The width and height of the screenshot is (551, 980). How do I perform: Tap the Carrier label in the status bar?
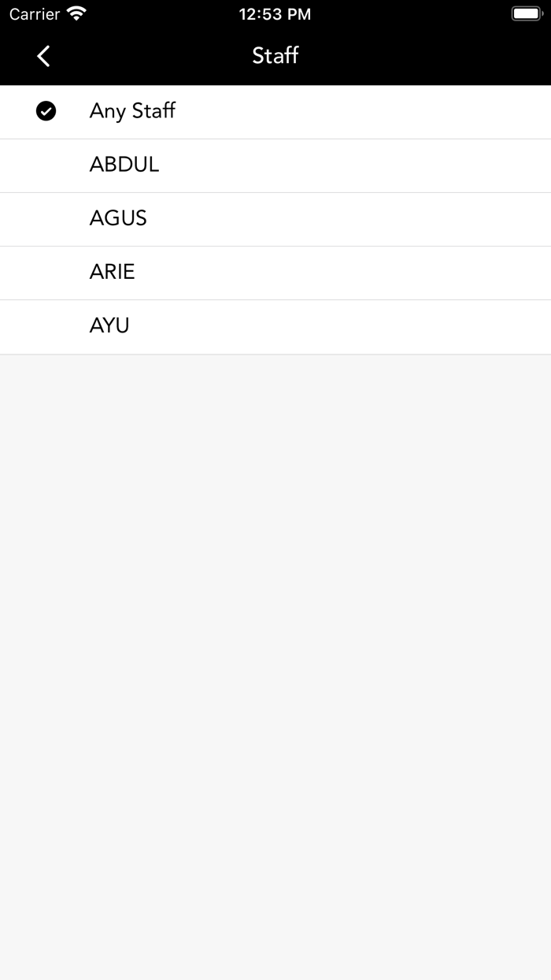click(x=35, y=14)
